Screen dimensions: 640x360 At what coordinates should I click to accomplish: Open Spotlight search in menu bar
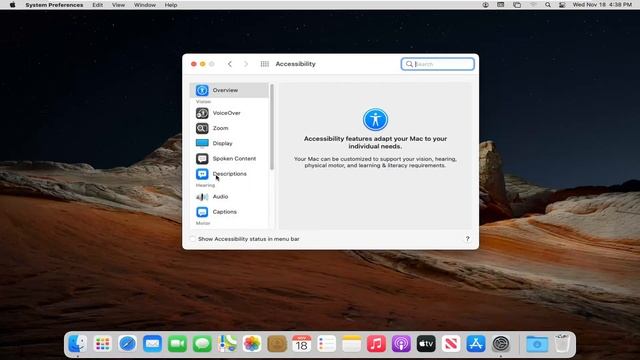pos(548,5)
